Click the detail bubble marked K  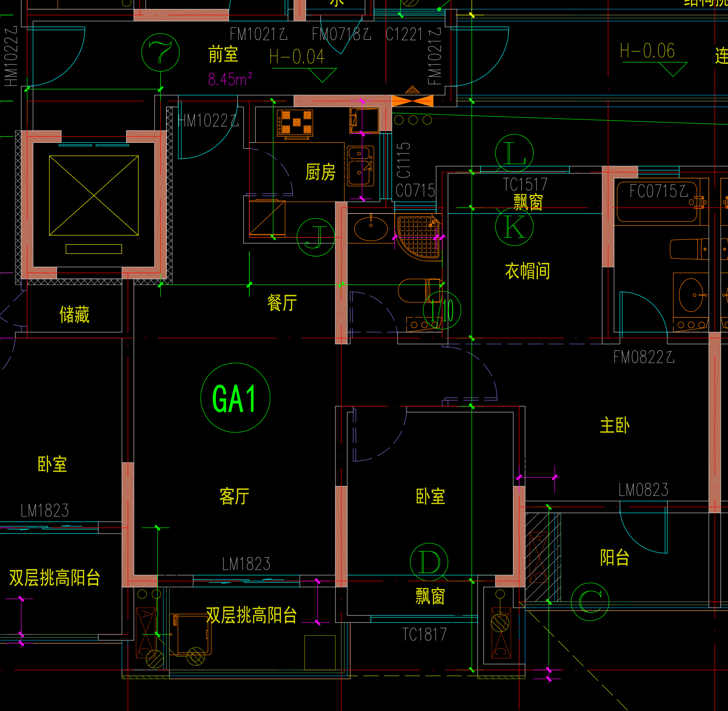[514, 227]
